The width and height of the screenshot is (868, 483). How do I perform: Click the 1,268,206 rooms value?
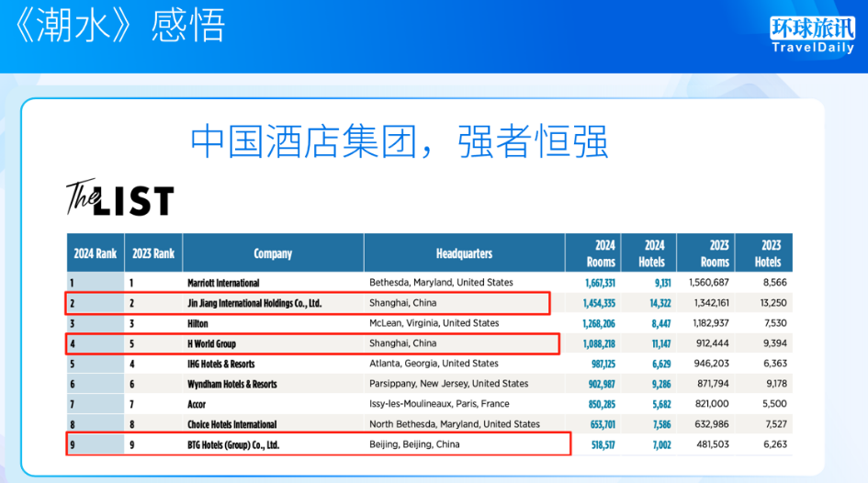[x=599, y=323]
